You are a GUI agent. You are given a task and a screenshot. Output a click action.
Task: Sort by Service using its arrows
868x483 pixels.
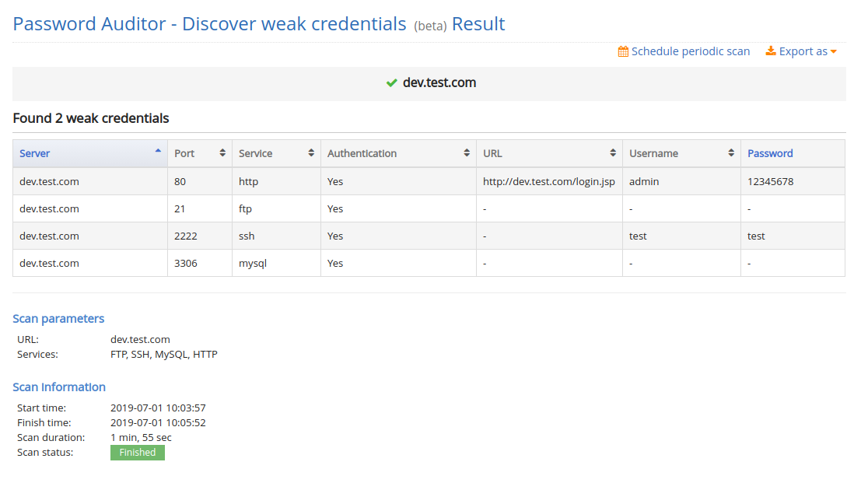tap(311, 153)
